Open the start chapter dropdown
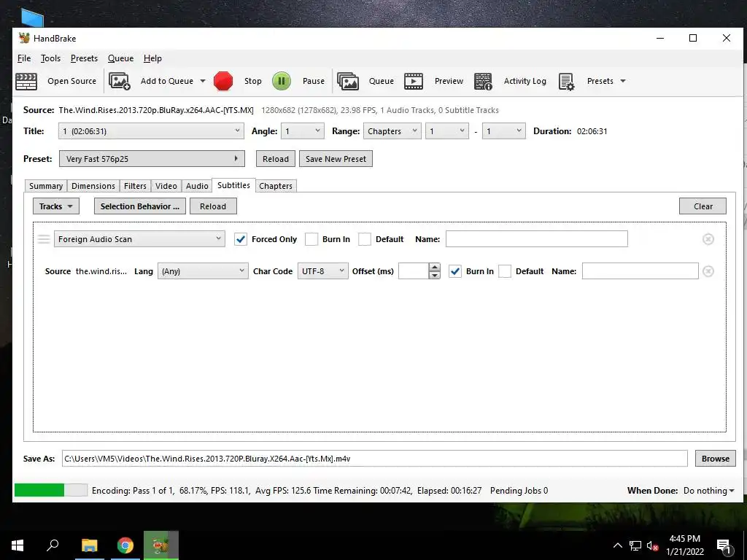Image resolution: width=747 pixels, height=560 pixels. coord(447,131)
